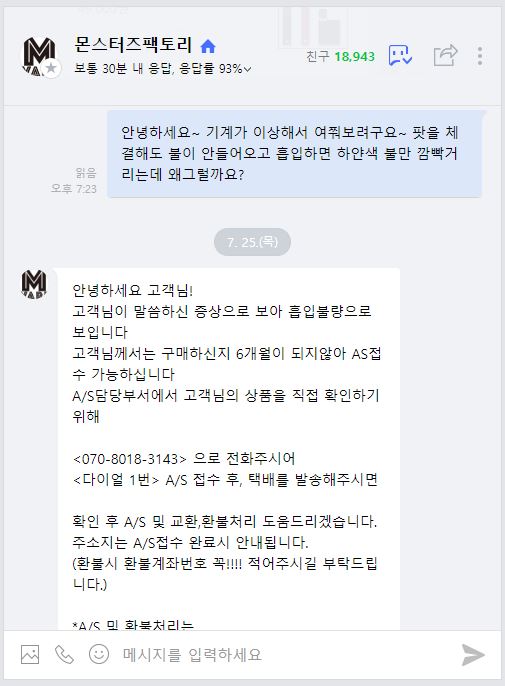Screen dimensions: 505x686
Task: Click the 몬스터즈팩토리 profile logo in header
Action: (40, 57)
